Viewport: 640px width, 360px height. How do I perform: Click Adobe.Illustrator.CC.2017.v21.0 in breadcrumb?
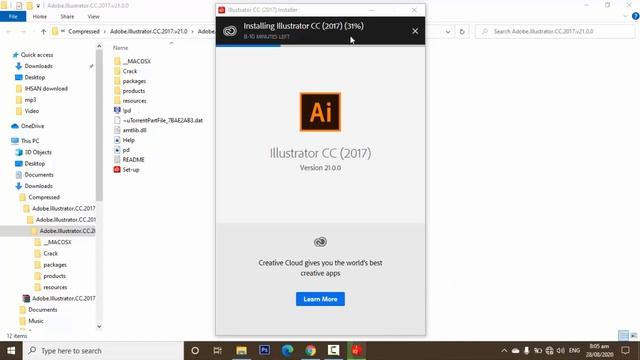click(149, 31)
